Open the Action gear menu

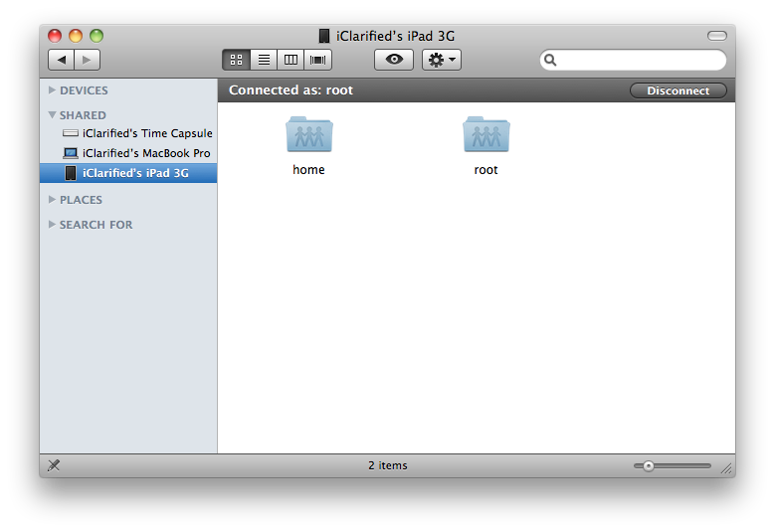[x=442, y=60]
